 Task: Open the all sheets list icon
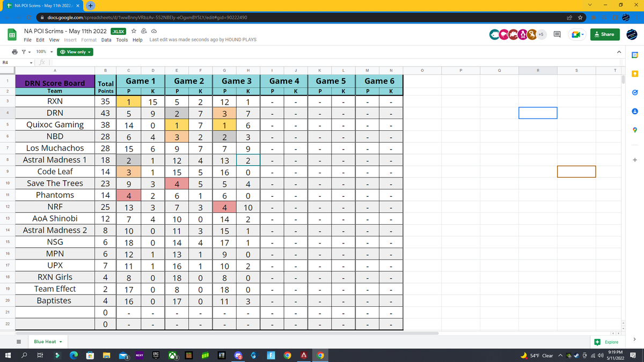coord(18,342)
